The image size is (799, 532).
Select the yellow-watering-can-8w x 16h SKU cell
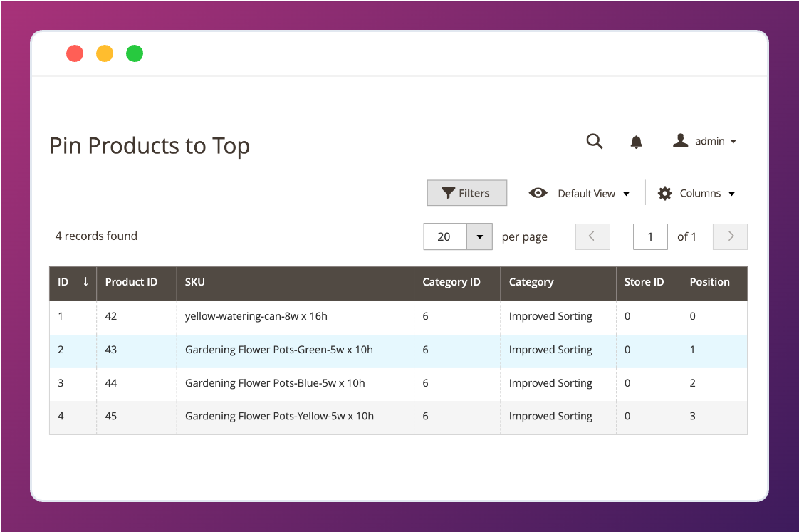296,318
